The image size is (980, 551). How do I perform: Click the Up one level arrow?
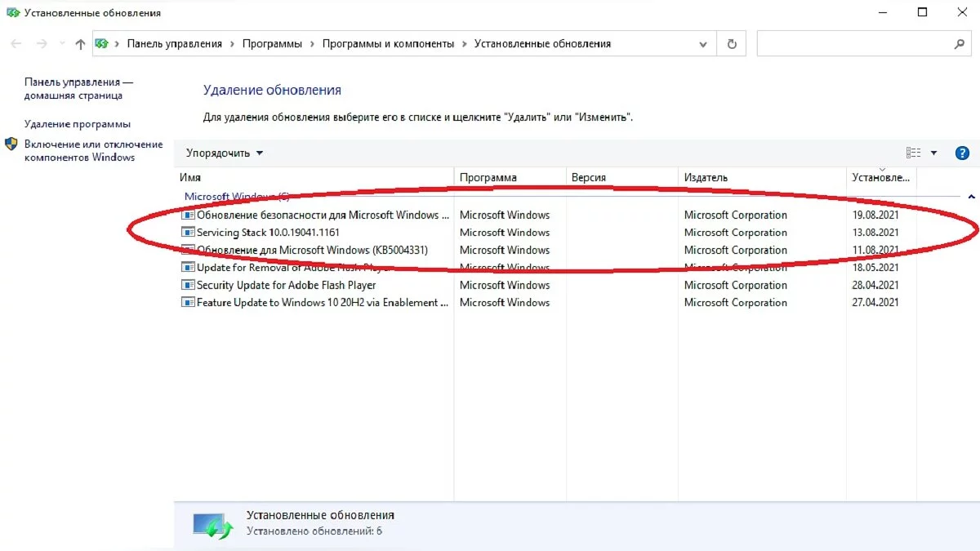[x=80, y=44]
